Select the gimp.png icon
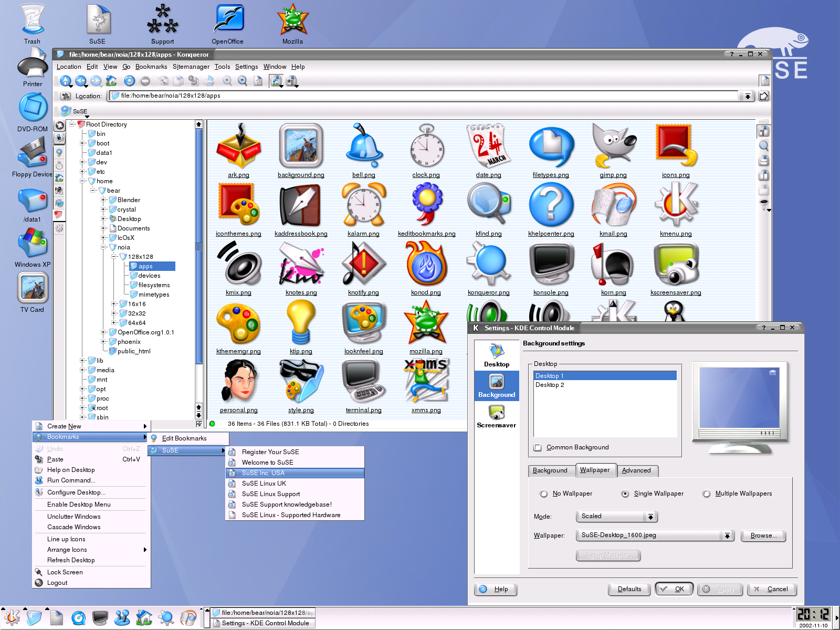The height and width of the screenshot is (630, 840). coord(613,151)
